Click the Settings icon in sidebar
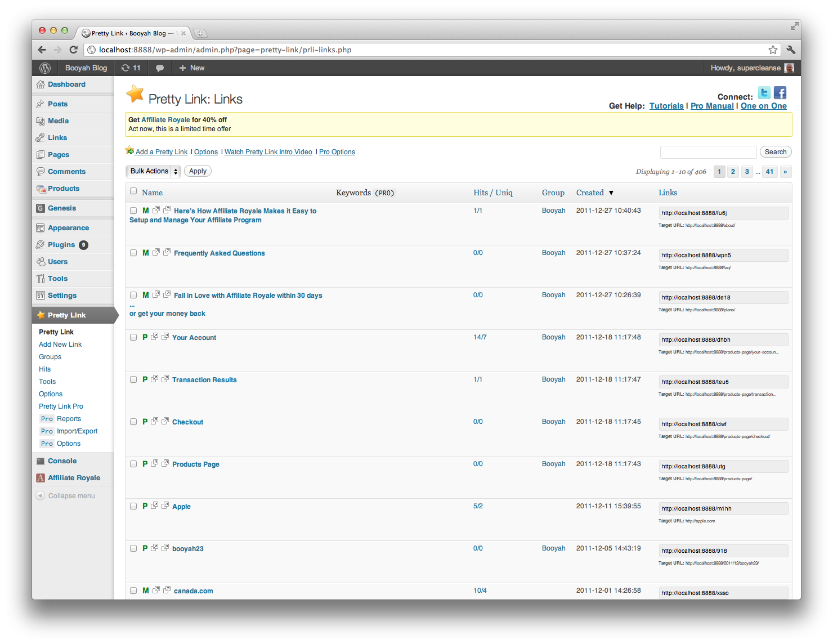 click(x=41, y=296)
